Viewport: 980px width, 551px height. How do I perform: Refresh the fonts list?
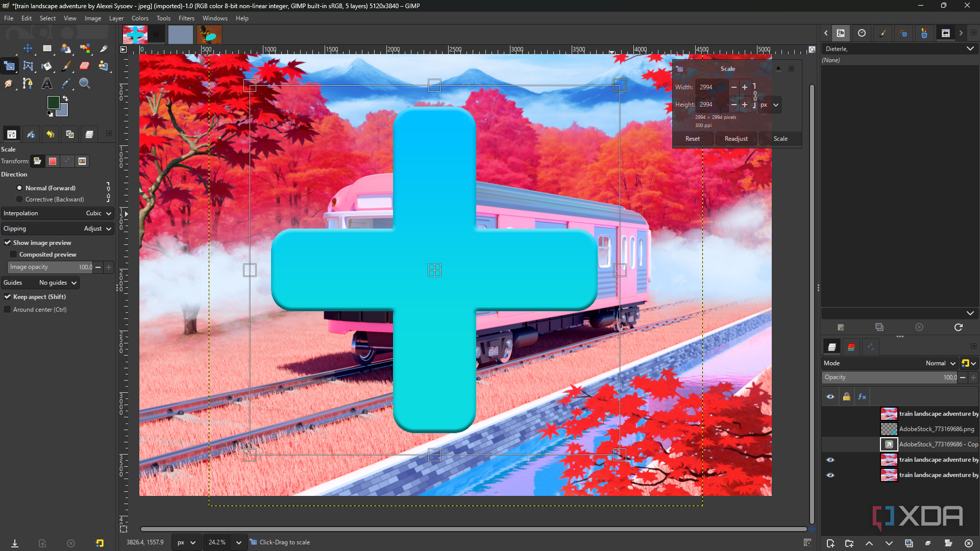(x=958, y=327)
